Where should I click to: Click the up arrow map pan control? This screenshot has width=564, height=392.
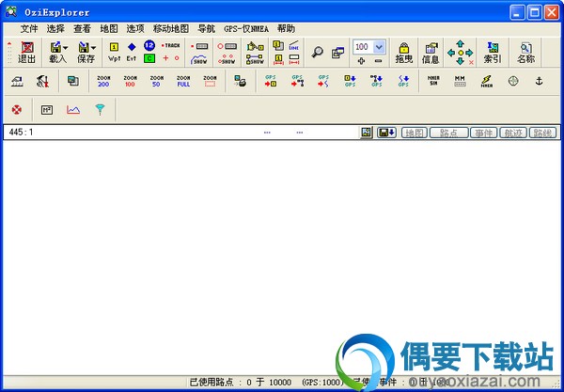pos(460,44)
